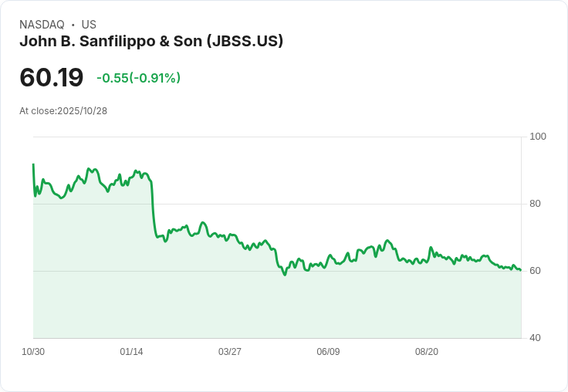Click the lowest dip in the price line
This screenshot has width=568, height=392.
[x=285, y=274]
